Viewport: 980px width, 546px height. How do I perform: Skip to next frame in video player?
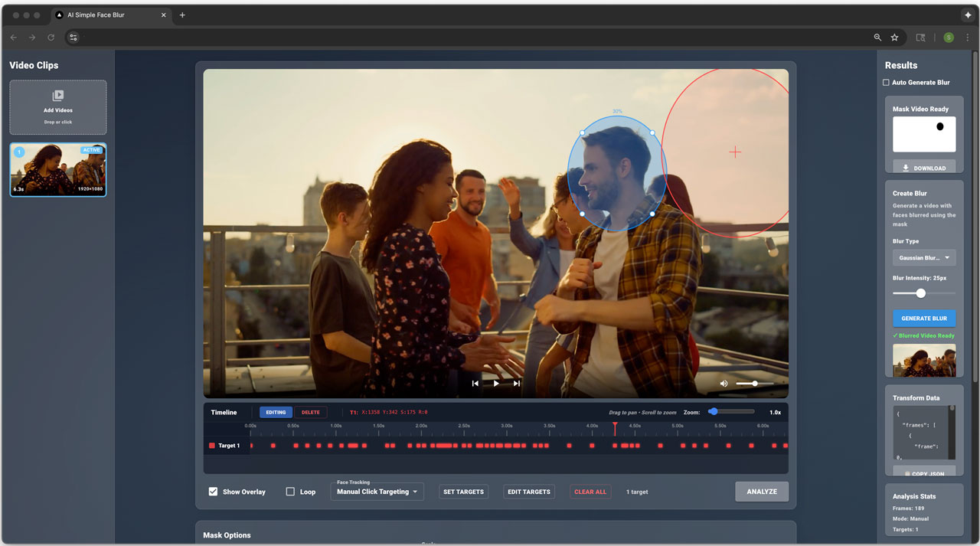(517, 384)
